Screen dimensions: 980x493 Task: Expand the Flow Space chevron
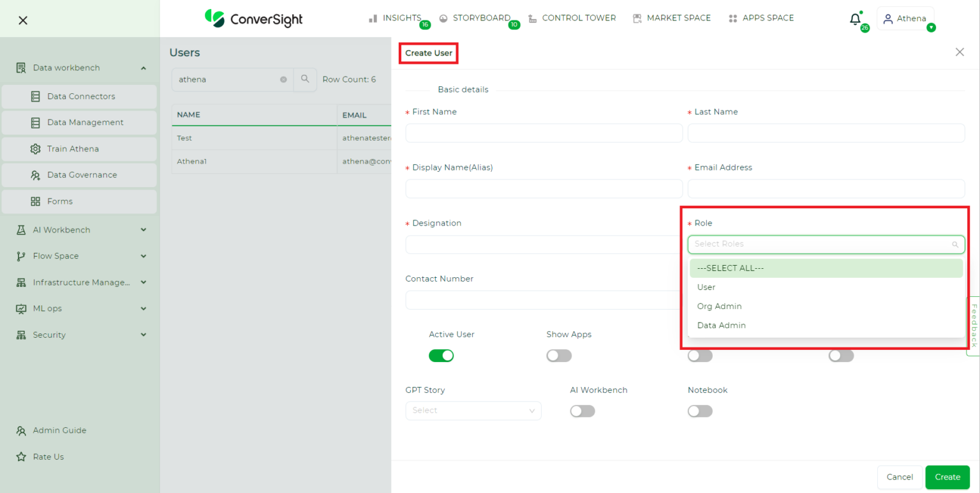coord(144,256)
